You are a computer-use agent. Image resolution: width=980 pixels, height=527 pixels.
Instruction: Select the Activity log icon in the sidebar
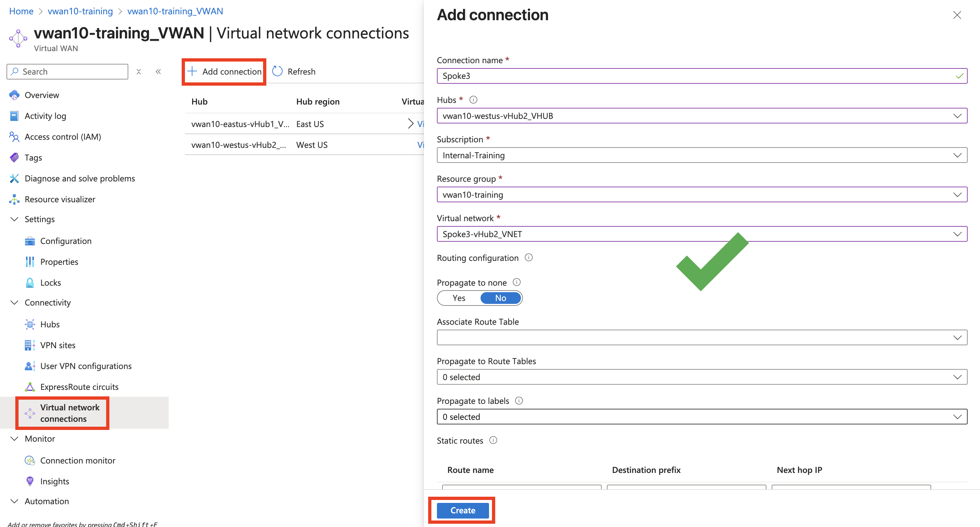pyautogui.click(x=14, y=116)
